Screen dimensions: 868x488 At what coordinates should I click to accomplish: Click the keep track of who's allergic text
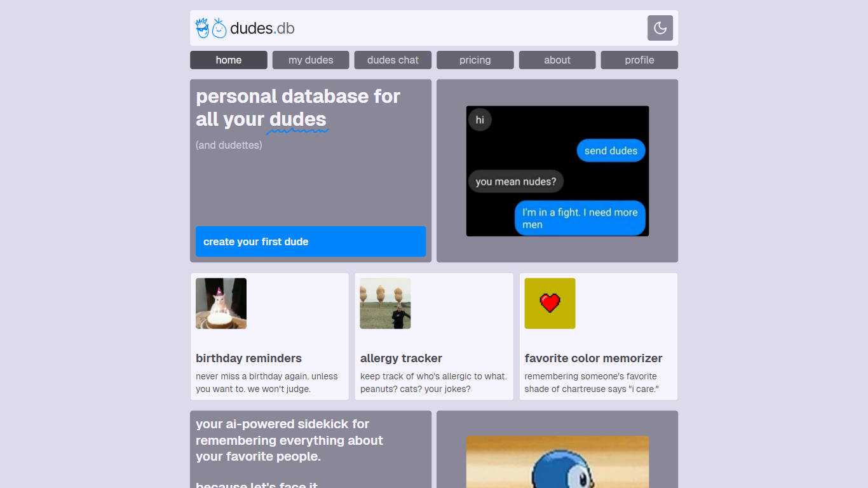433,383
